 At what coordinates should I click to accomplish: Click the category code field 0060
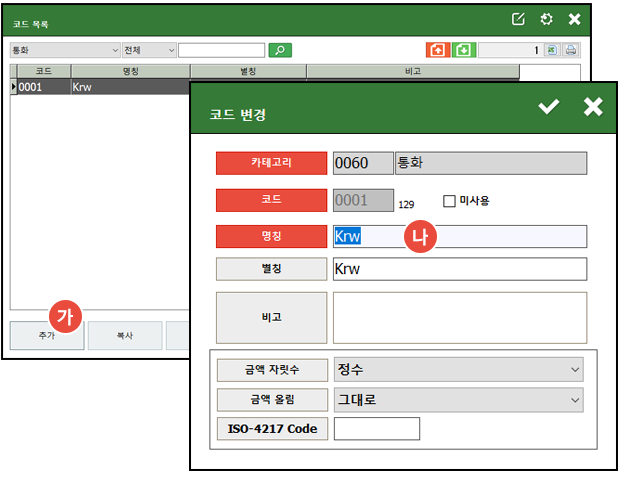(363, 163)
